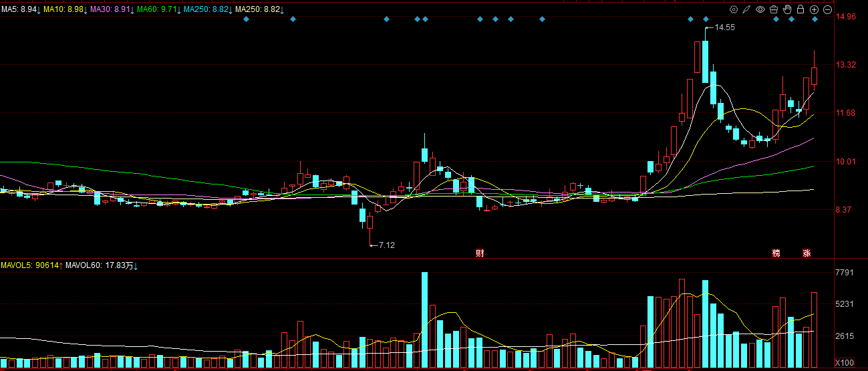Select the MA5: 8.94 indicator label

(x=20, y=9)
